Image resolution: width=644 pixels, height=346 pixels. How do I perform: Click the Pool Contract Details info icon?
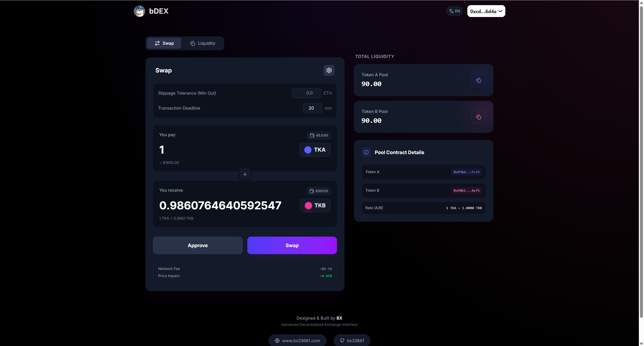[366, 152]
